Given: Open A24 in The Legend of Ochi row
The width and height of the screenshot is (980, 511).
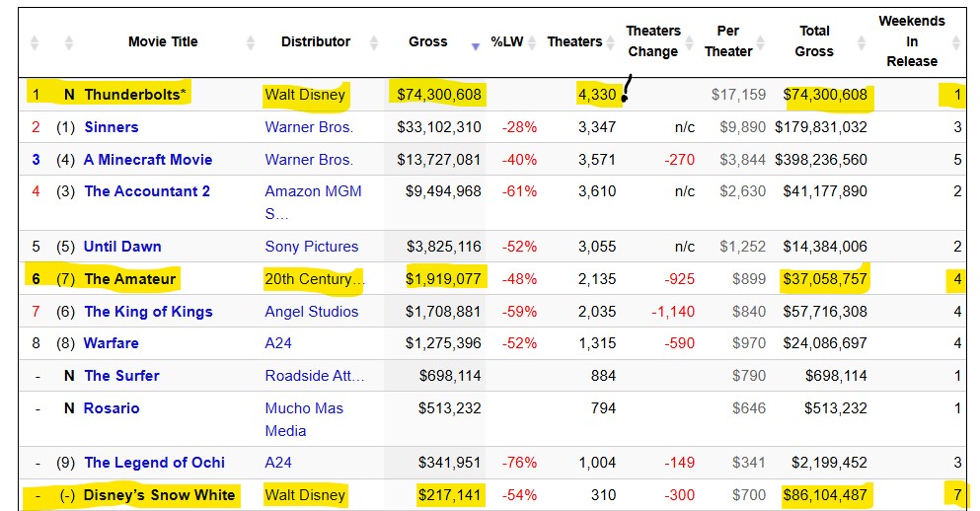Looking at the screenshot, I should pos(278,463).
